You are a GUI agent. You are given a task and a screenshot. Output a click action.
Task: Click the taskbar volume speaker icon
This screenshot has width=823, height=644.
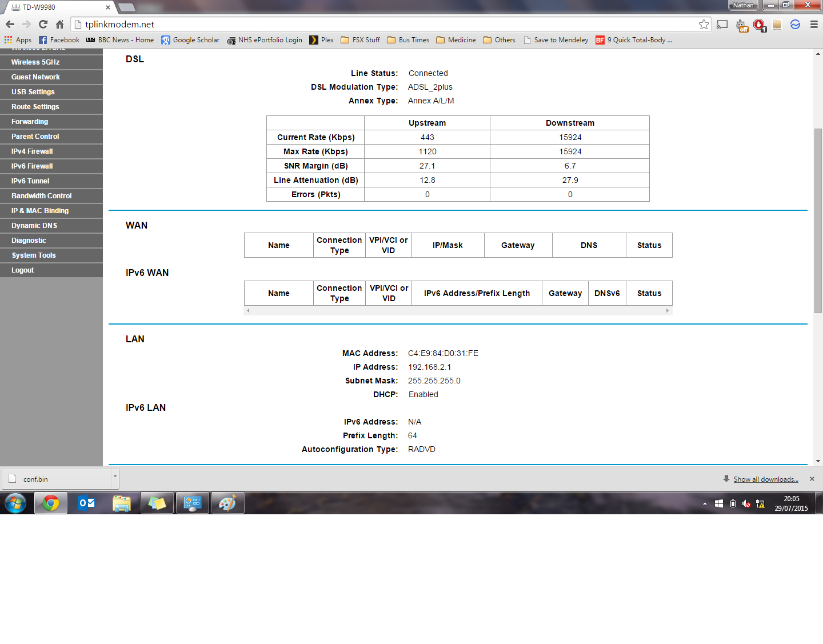pyautogui.click(x=746, y=503)
